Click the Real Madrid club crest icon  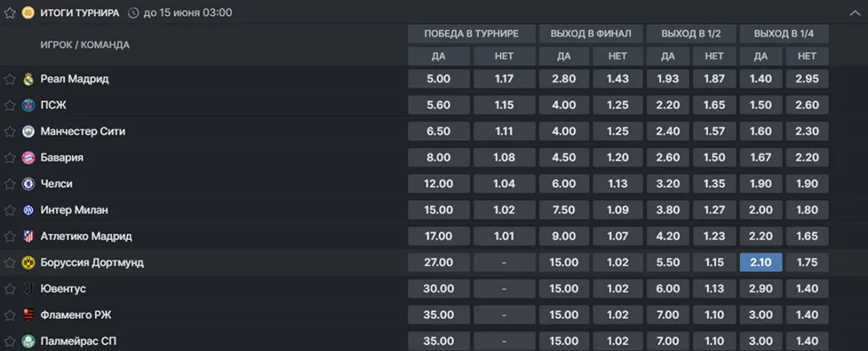(x=28, y=79)
